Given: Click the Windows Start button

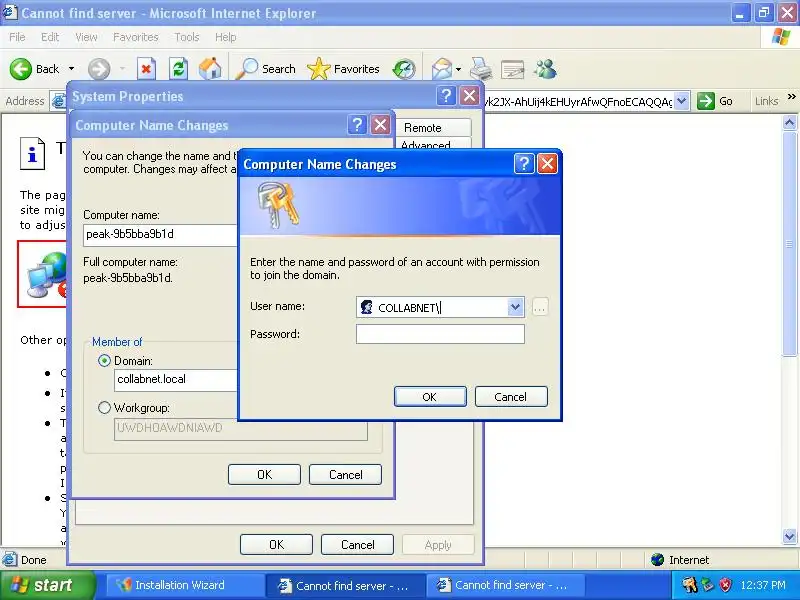Looking at the screenshot, I should point(47,585).
